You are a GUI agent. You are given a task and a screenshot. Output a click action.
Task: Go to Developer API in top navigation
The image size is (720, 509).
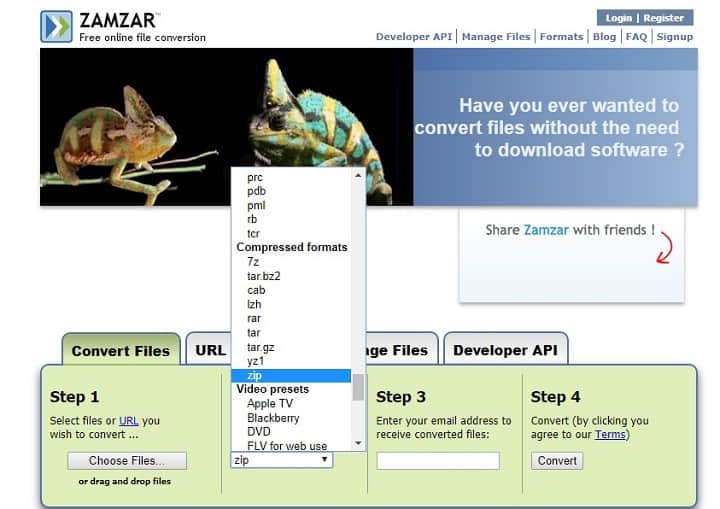click(414, 37)
